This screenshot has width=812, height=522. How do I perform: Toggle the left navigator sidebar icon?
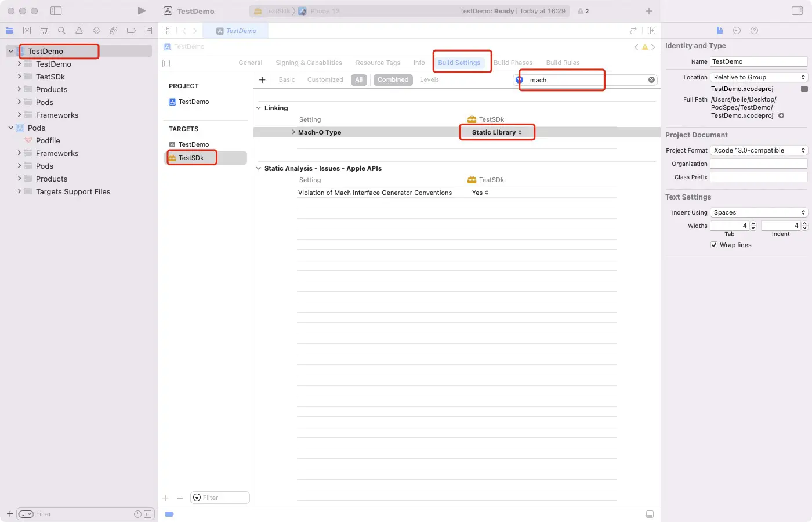coord(56,11)
